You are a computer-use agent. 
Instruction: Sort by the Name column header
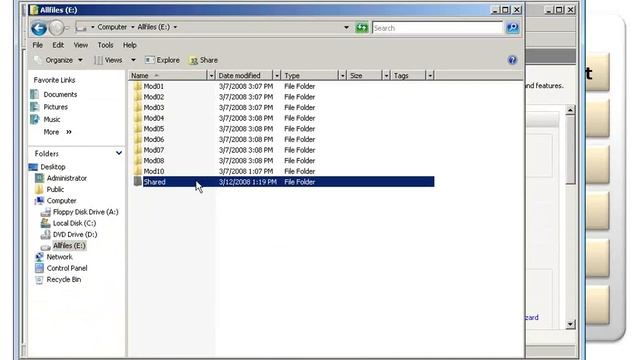click(168, 76)
